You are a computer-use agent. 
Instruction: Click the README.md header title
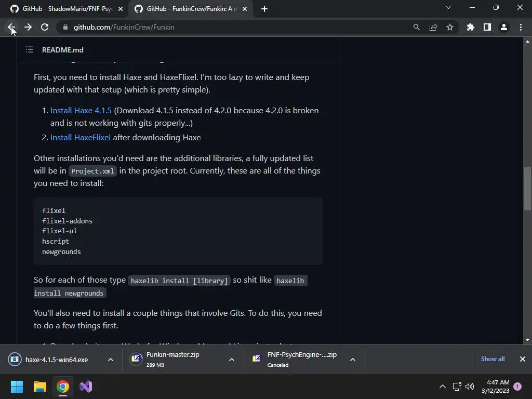(63, 50)
